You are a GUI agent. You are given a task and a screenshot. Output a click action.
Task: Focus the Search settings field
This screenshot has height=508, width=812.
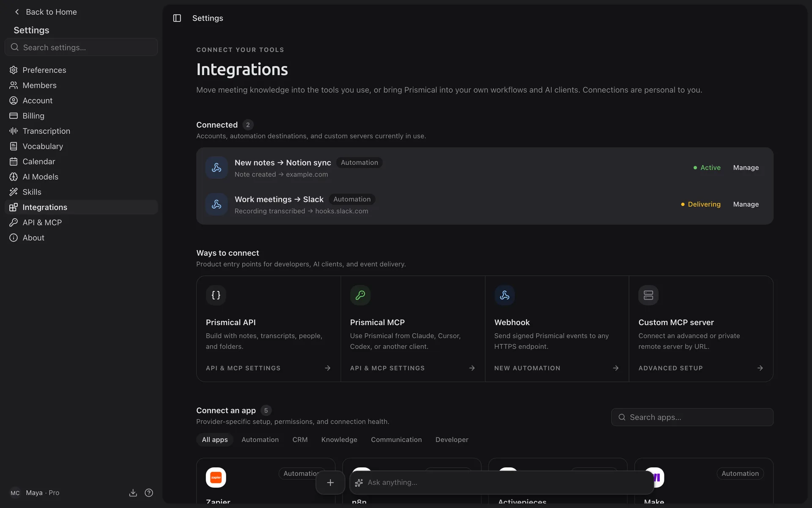[81, 47]
